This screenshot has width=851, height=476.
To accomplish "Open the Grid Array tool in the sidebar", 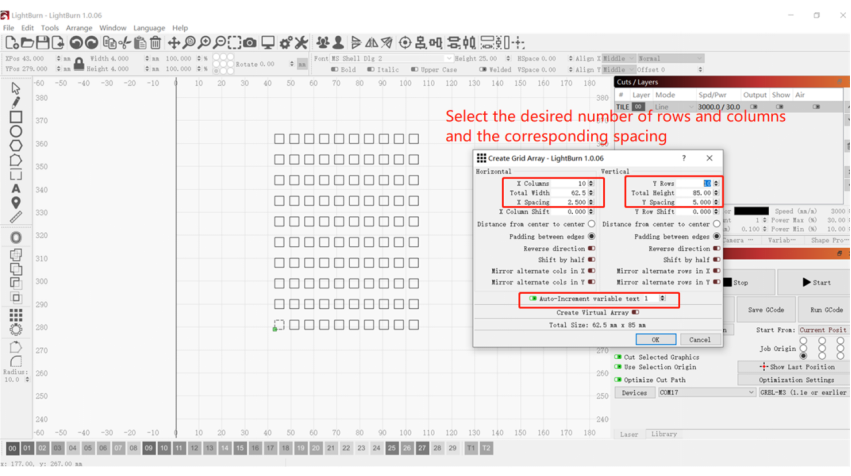I will point(16,315).
